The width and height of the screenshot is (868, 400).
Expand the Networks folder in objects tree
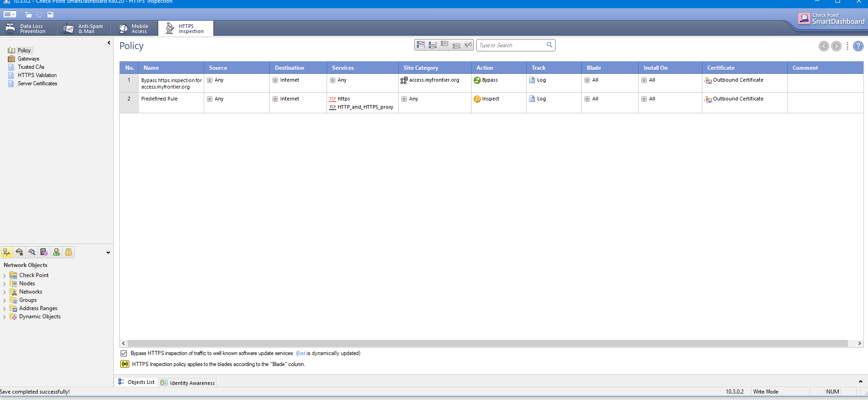5,292
